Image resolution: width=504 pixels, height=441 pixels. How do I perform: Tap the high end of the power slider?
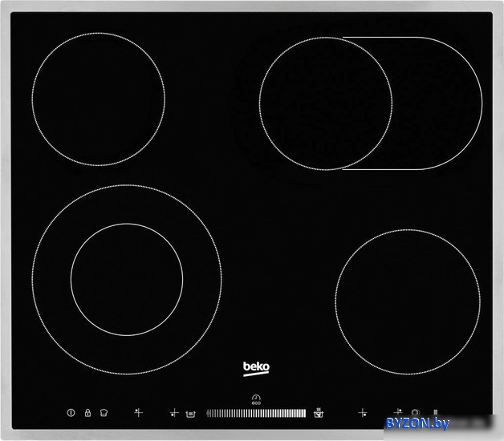tap(303, 413)
